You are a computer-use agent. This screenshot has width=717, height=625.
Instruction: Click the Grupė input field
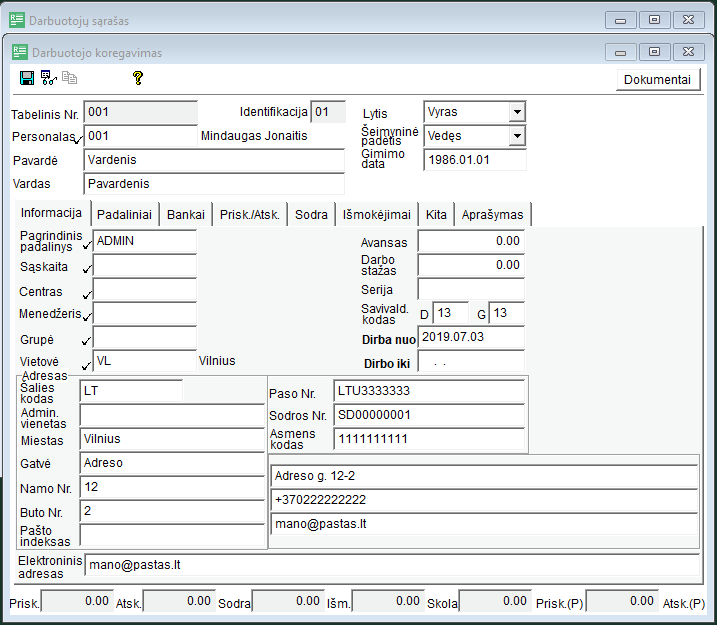tap(145, 337)
